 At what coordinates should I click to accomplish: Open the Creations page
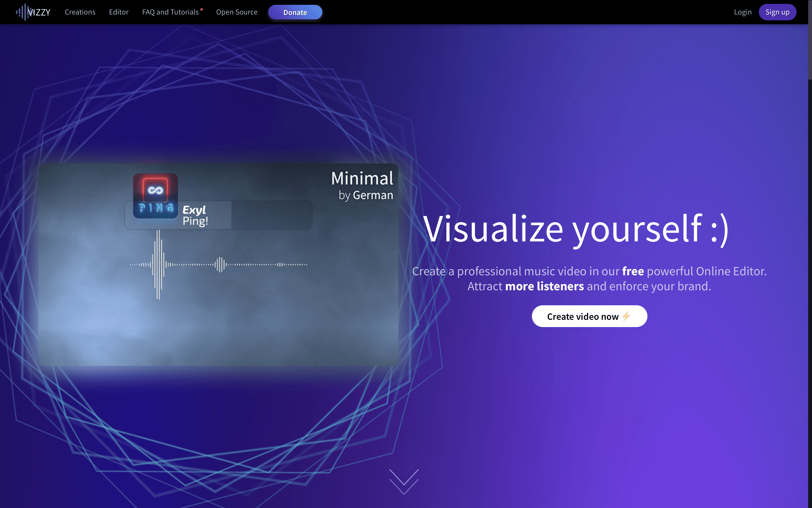(80, 12)
